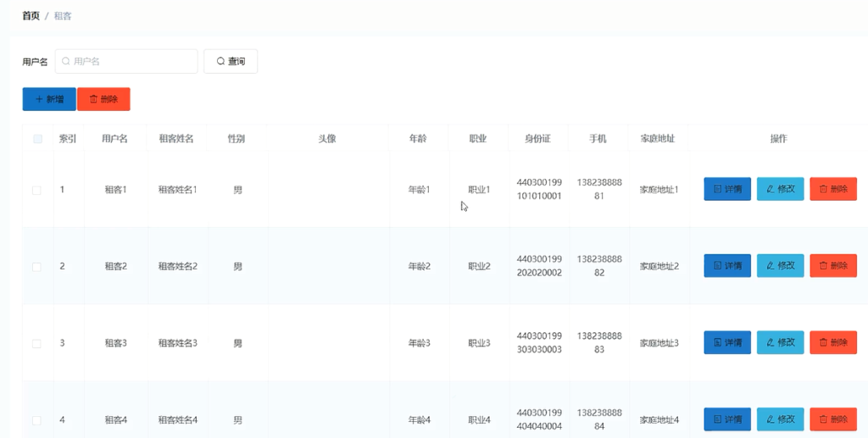Screen dimensions: 868x438
Task: Open 详情 for 租客1
Action: pyautogui.click(x=727, y=189)
